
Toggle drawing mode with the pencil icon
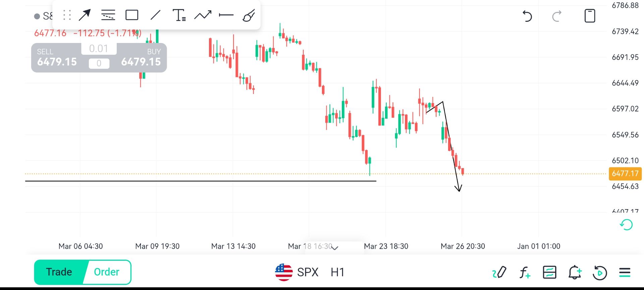point(499,272)
